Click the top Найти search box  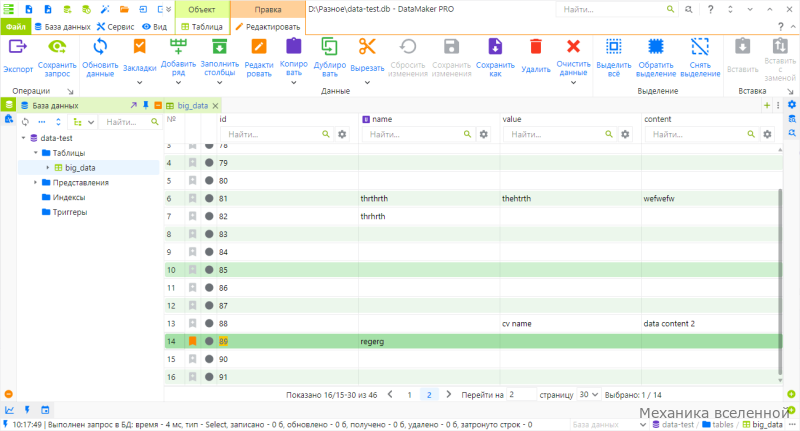tap(613, 9)
